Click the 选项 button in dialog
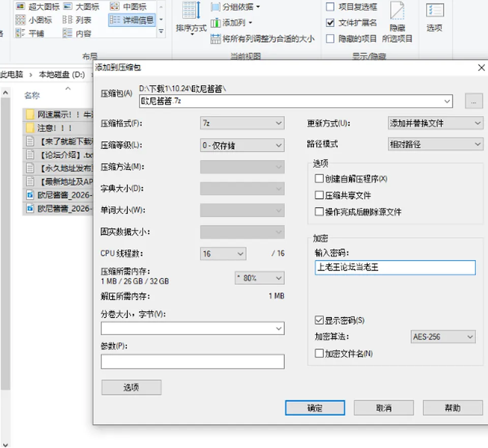This screenshot has height=448, width=488. 131,388
